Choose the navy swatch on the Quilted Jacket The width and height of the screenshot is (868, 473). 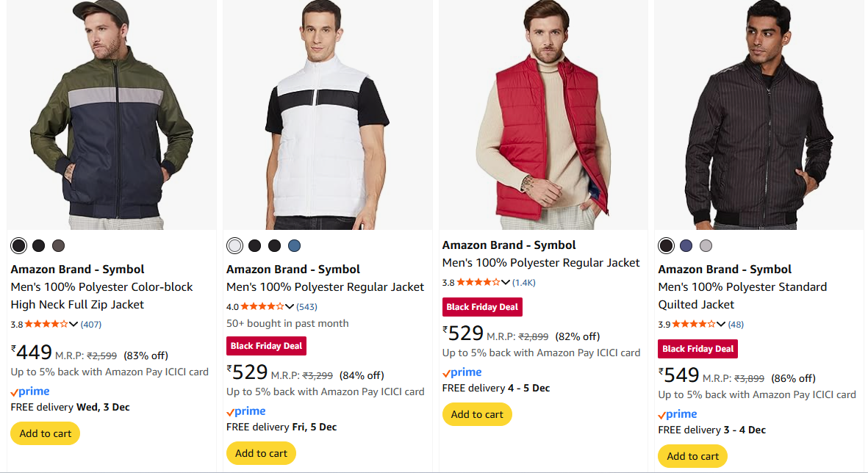(x=686, y=245)
